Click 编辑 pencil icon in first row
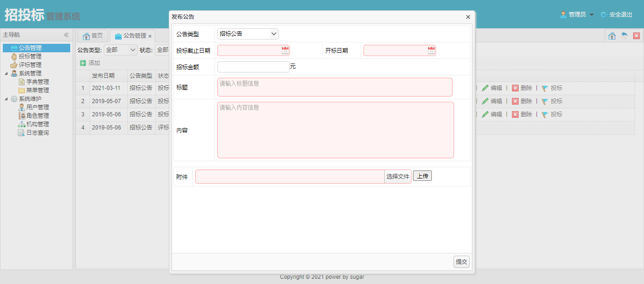Screen dimensions: 644x284 coord(485,88)
